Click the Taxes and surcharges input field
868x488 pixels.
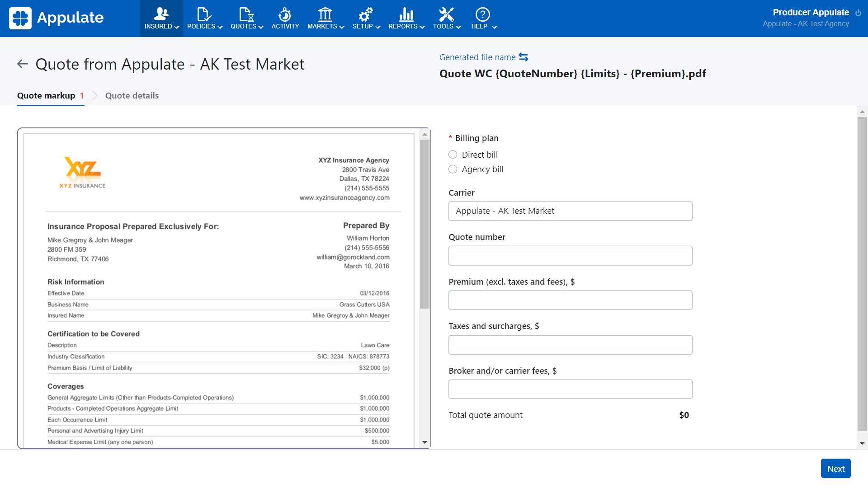570,345
